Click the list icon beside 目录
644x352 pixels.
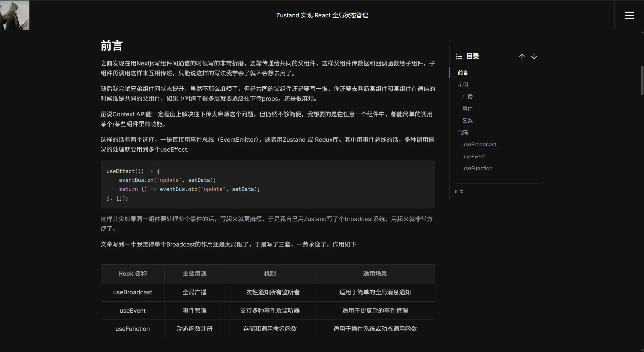pyautogui.click(x=459, y=56)
